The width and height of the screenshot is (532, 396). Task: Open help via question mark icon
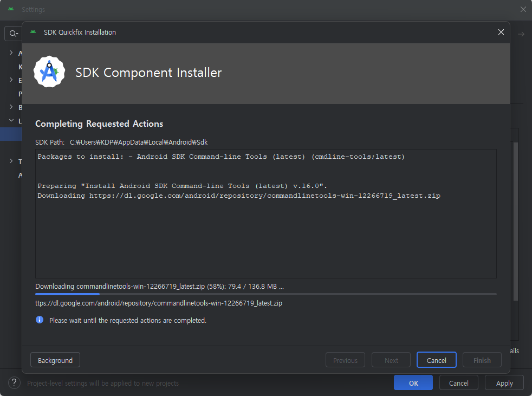click(14, 383)
